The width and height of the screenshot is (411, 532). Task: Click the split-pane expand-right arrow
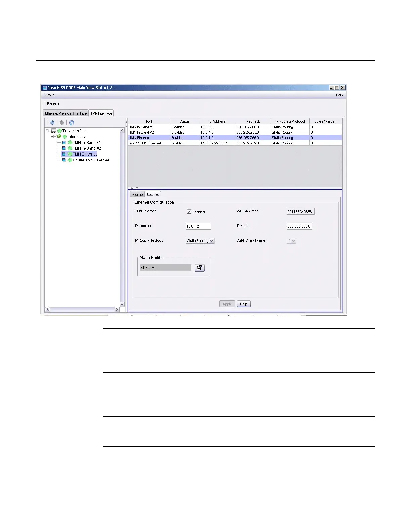tap(126, 127)
